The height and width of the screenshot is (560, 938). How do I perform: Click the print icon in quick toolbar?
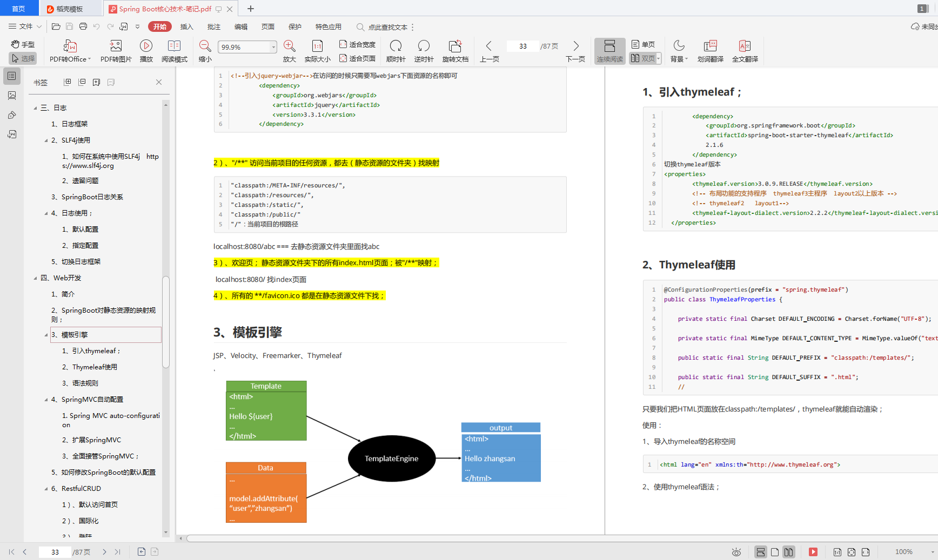click(83, 26)
